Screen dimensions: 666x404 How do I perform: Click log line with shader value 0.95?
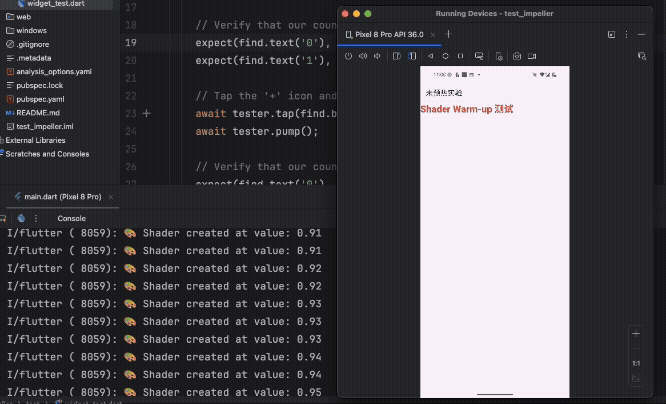click(164, 392)
